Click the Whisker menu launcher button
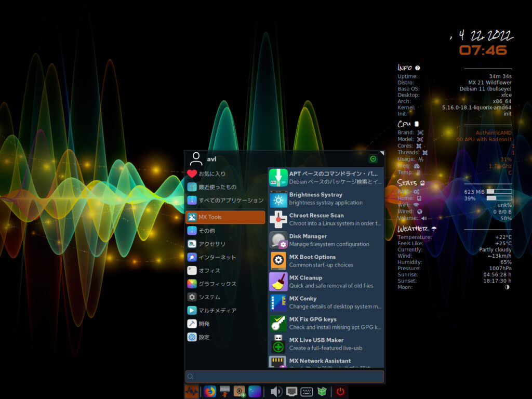The image size is (532, 399). (x=192, y=392)
